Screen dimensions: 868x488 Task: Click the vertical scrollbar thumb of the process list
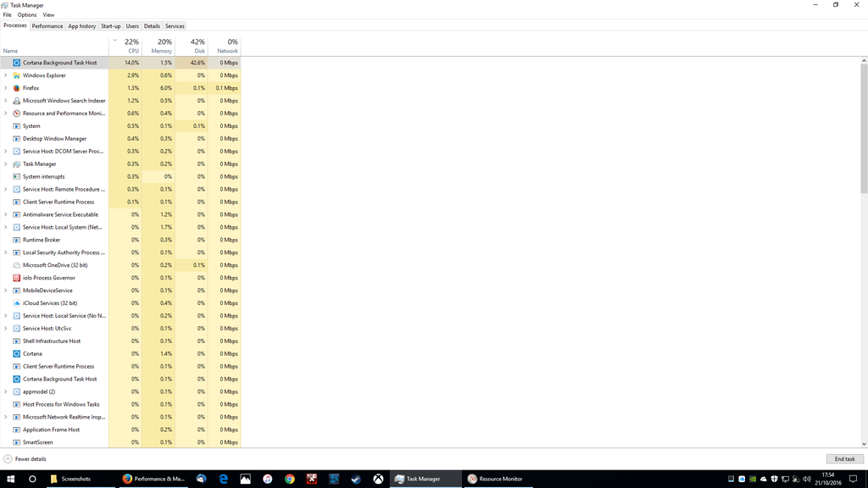click(x=864, y=129)
